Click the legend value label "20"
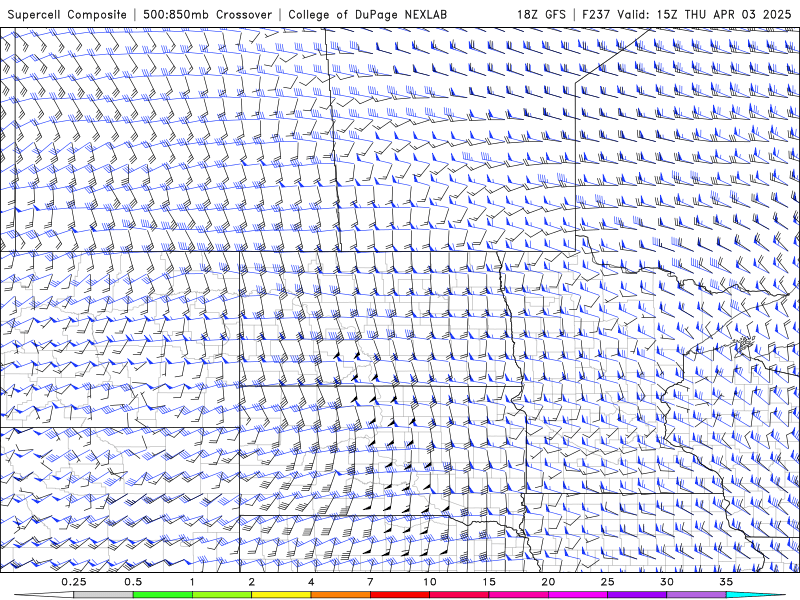Screen dimensions: 800x600 point(548,582)
